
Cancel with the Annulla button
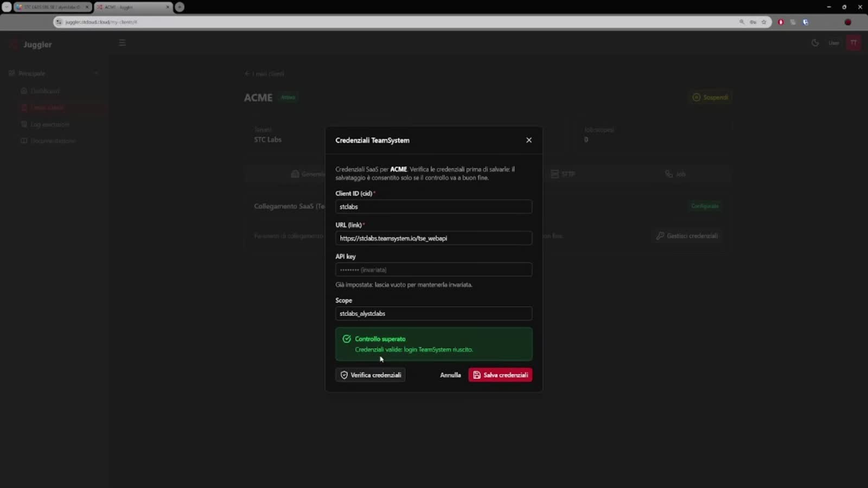click(x=450, y=375)
